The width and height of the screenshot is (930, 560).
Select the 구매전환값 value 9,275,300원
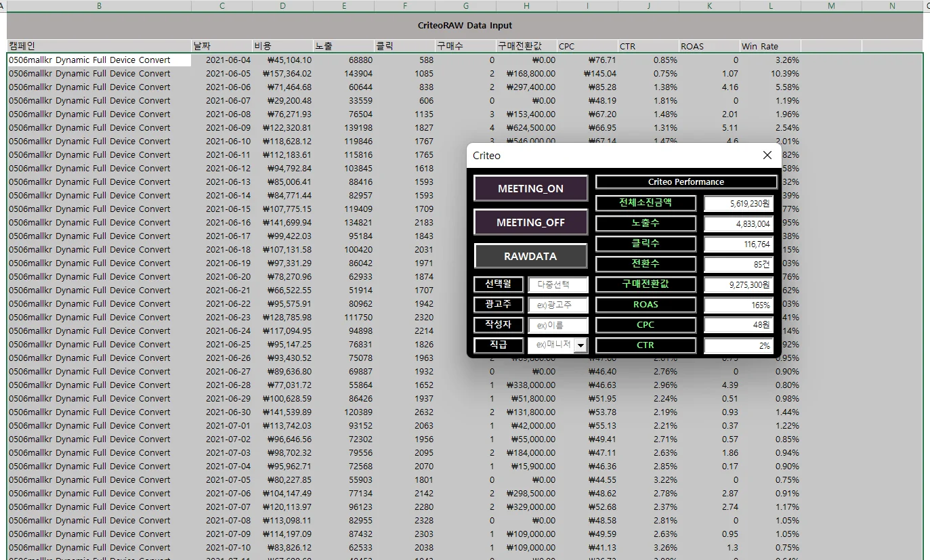click(738, 284)
